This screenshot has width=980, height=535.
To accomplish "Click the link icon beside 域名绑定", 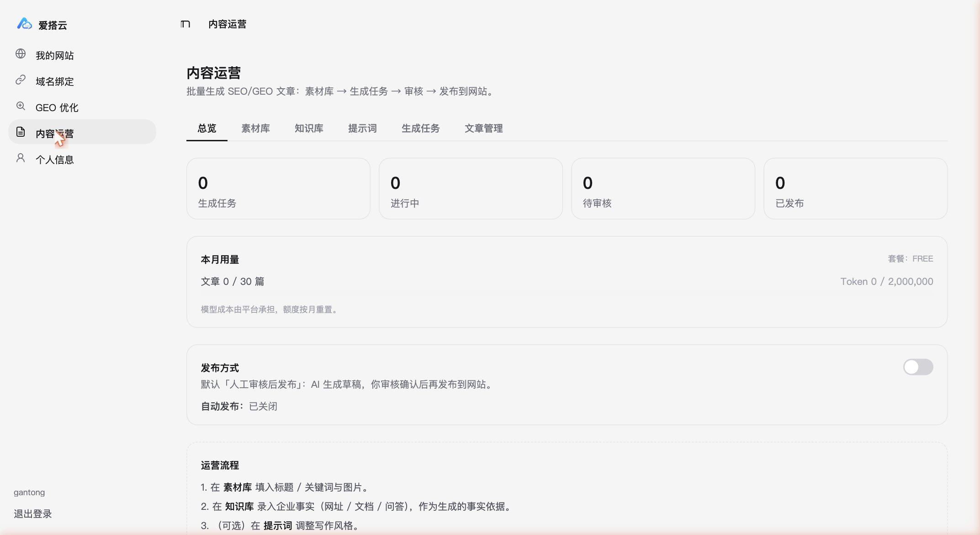I will point(21,80).
